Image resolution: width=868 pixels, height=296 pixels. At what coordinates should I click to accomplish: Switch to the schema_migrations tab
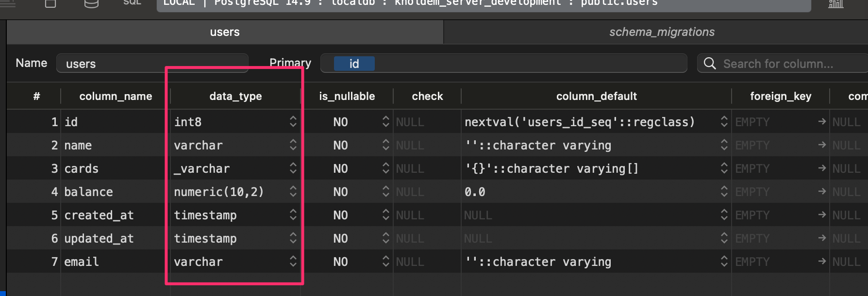pyautogui.click(x=662, y=32)
